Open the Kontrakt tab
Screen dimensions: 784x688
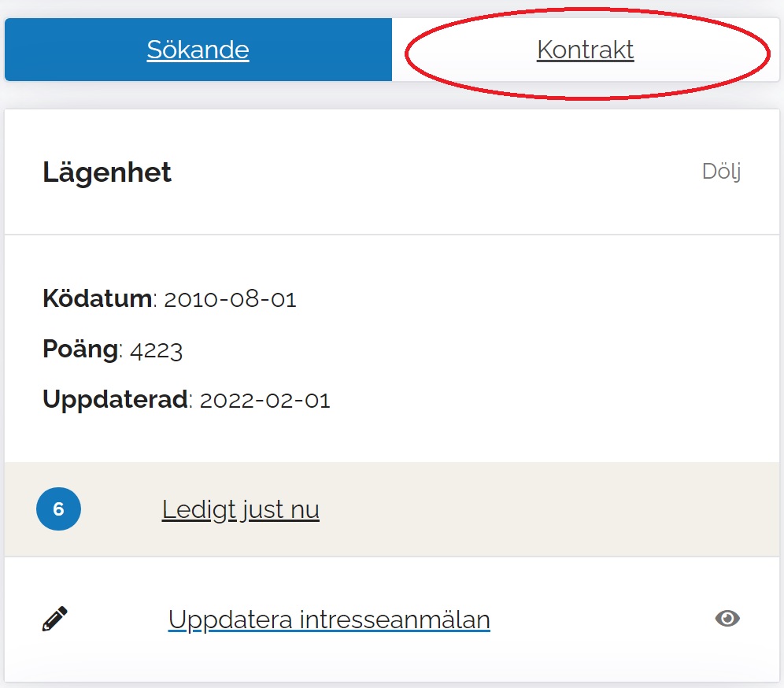tap(585, 50)
